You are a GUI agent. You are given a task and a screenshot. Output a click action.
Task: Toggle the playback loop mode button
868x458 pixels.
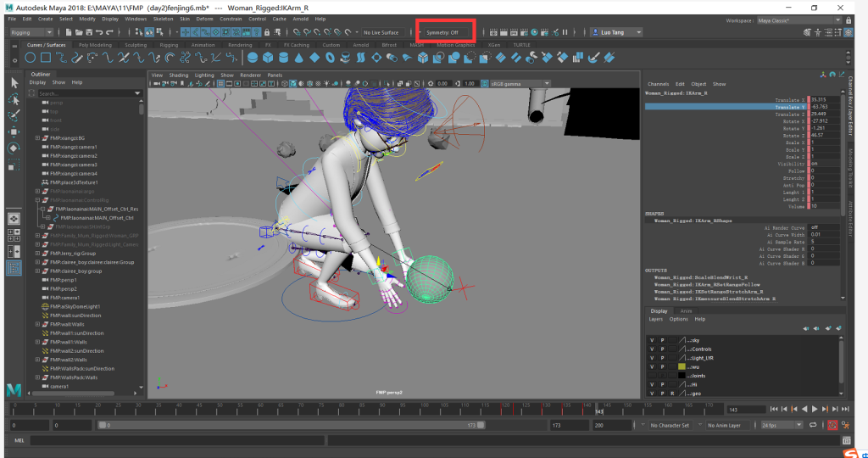point(813,425)
